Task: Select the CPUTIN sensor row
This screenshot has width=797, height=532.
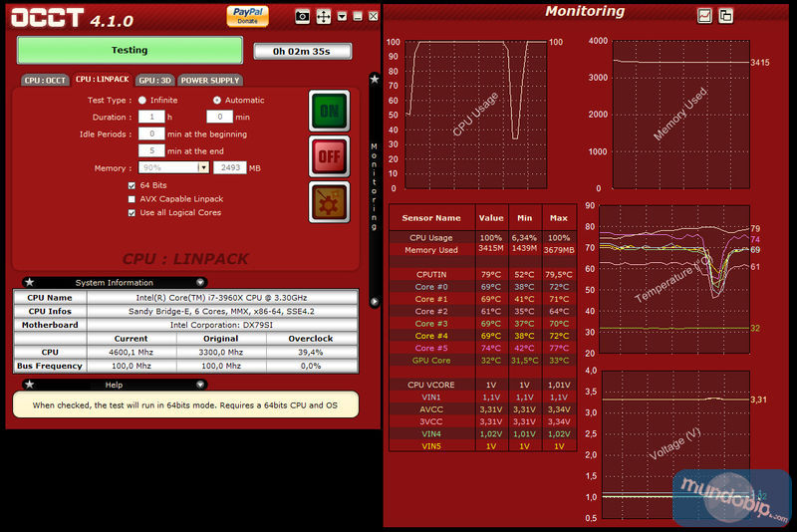Action: coord(483,274)
